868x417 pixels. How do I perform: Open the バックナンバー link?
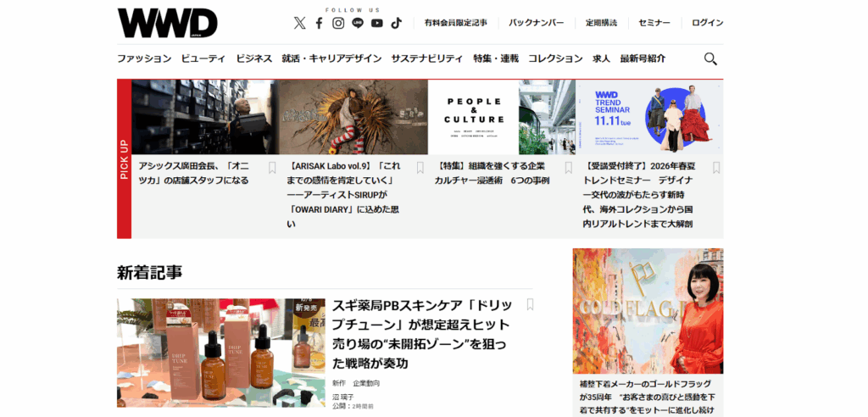pos(537,23)
